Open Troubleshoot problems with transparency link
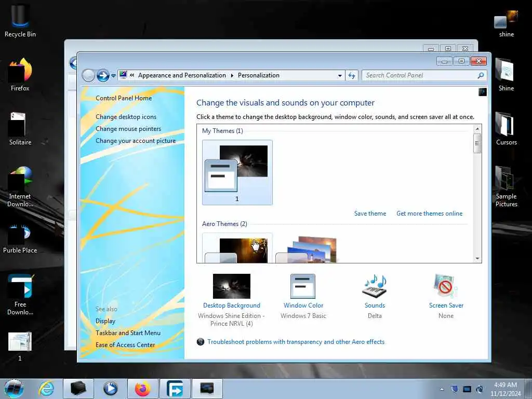532x399 pixels. (296, 342)
